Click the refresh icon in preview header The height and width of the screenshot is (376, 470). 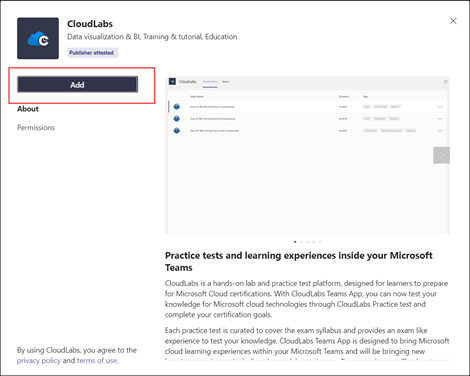(x=445, y=82)
